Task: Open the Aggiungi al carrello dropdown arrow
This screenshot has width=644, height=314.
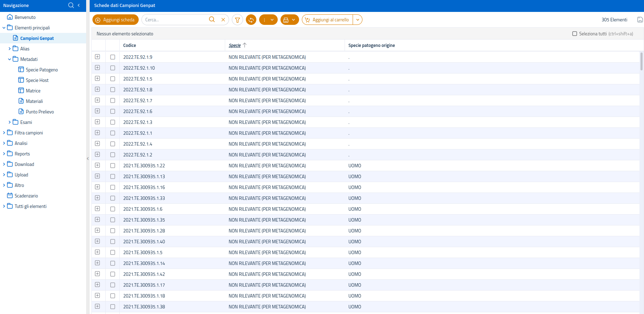Action: click(358, 20)
